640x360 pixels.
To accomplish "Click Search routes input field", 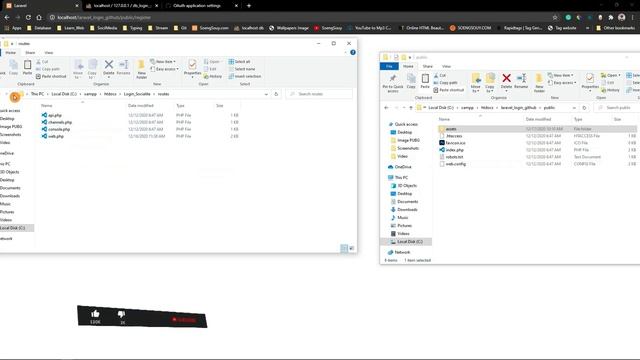I will click(x=319, y=94).
